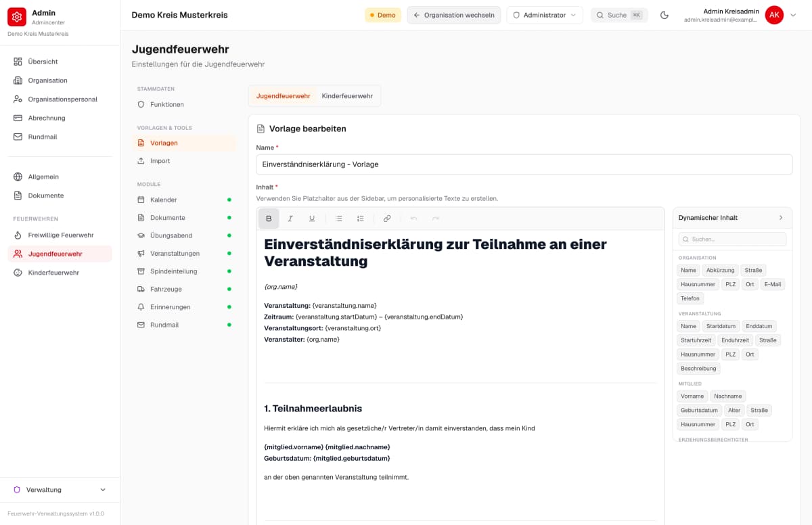Switch to dark mode via moon icon
The height and width of the screenshot is (525, 812).
pyautogui.click(x=664, y=15)
